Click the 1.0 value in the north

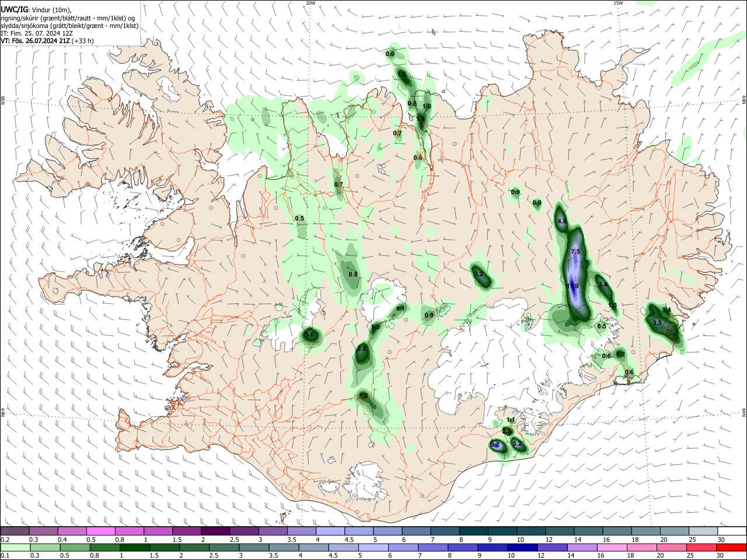click(x=427, y=107)
